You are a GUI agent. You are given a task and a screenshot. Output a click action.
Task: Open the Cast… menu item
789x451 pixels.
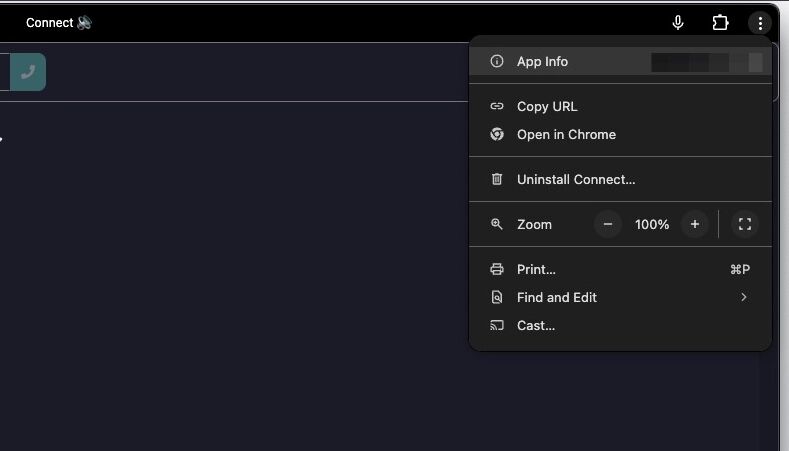click(536, 325)
